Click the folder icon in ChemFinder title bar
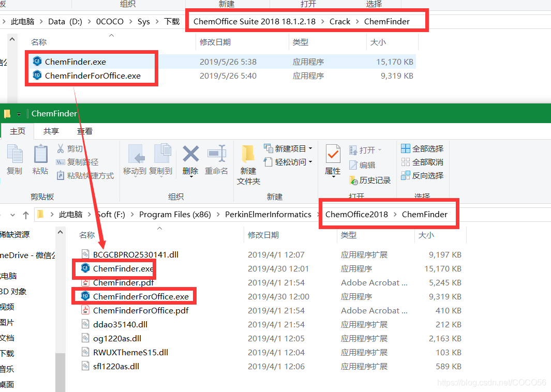 7,113
